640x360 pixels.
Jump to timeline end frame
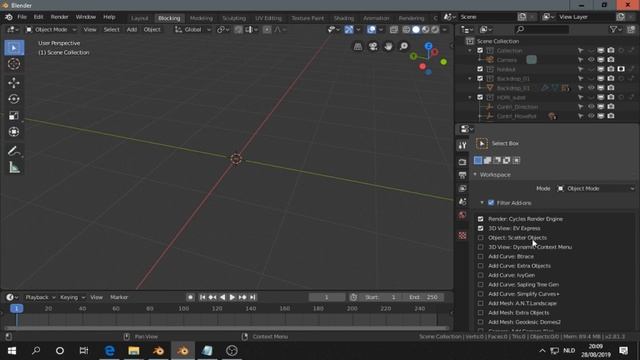pyautogui.click(x=253, y=297)
